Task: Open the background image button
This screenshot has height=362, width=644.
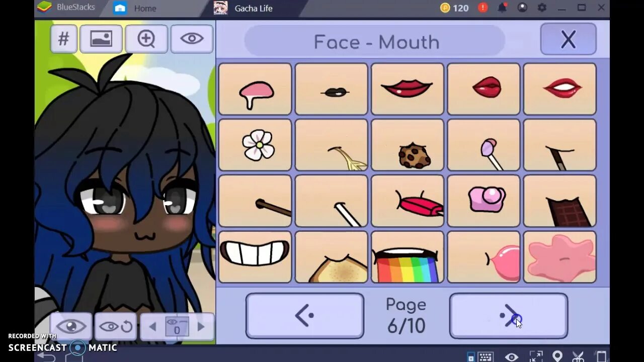Action: [x=101, y=39]
